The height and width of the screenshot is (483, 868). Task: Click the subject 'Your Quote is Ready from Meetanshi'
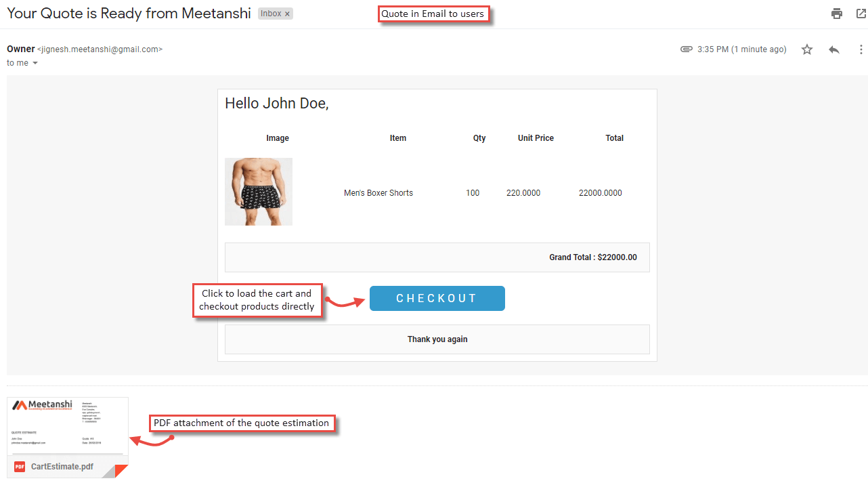129,14
